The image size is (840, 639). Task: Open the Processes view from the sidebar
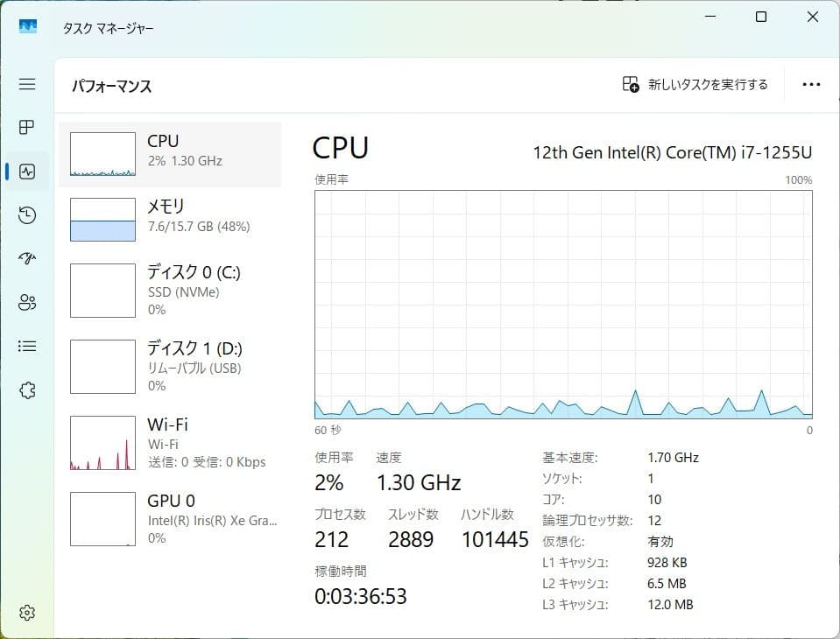pyautogui.click(x=26, y=127)
